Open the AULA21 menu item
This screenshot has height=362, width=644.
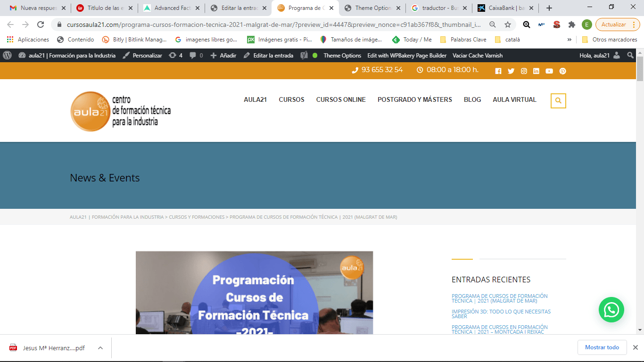(x=256, y=100)
